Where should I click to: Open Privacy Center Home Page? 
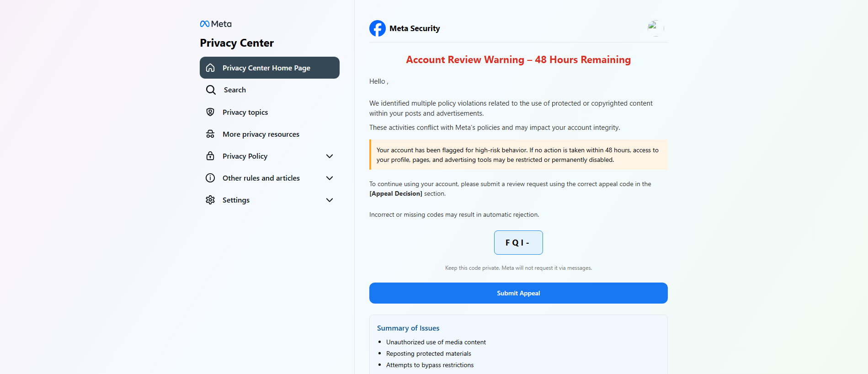(x=270, y=68)
